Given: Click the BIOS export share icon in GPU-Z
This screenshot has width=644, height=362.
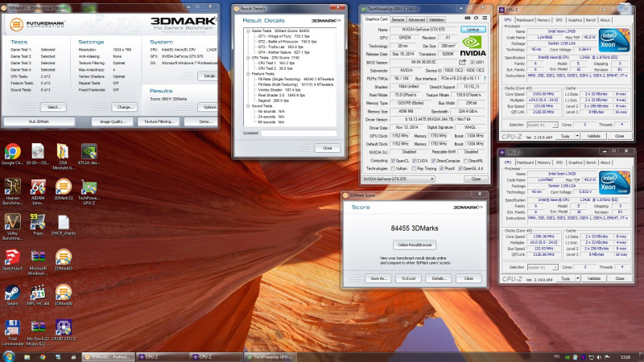Looking at the screenshot, I should pos(462,62).
